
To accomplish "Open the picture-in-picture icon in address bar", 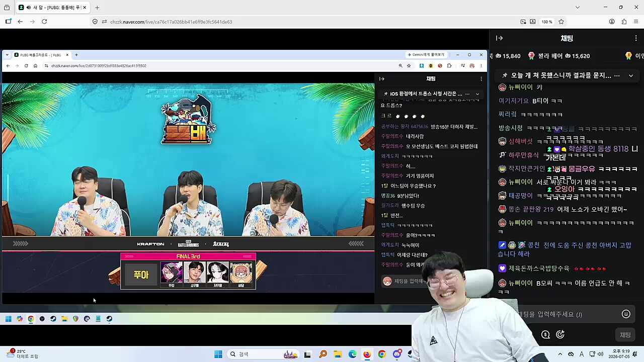I will (x=523, y=22).
